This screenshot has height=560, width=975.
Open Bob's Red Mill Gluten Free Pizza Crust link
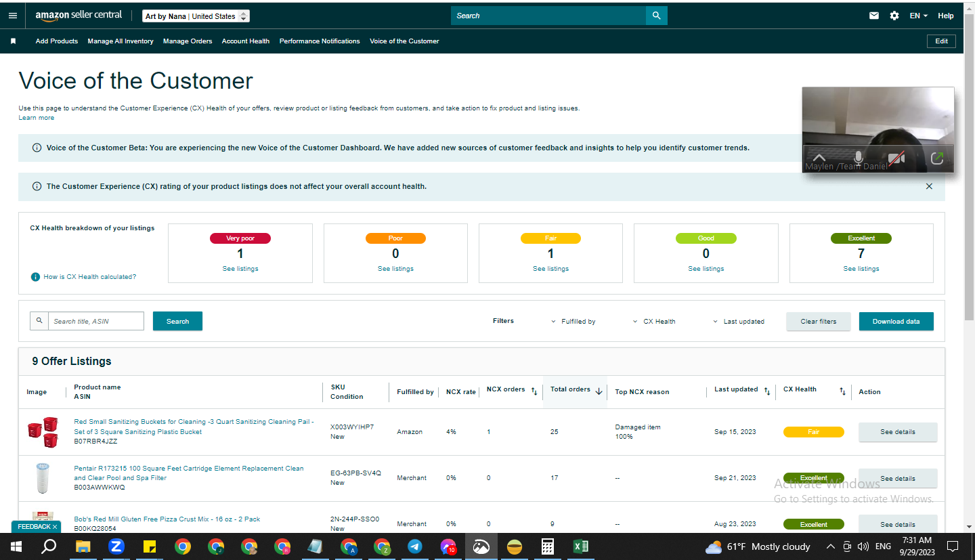[167, 519]
